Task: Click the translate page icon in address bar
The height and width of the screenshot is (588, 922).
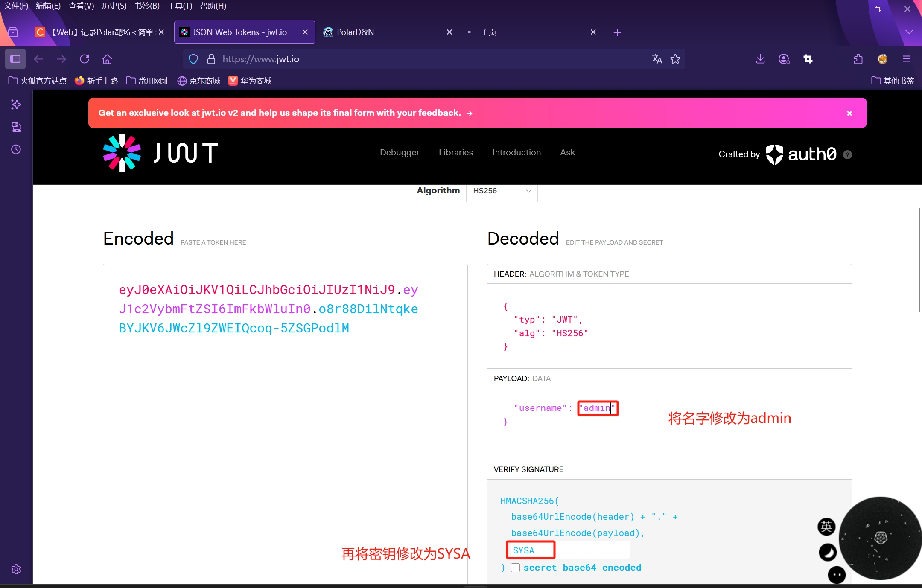Action: click(657, 59)
